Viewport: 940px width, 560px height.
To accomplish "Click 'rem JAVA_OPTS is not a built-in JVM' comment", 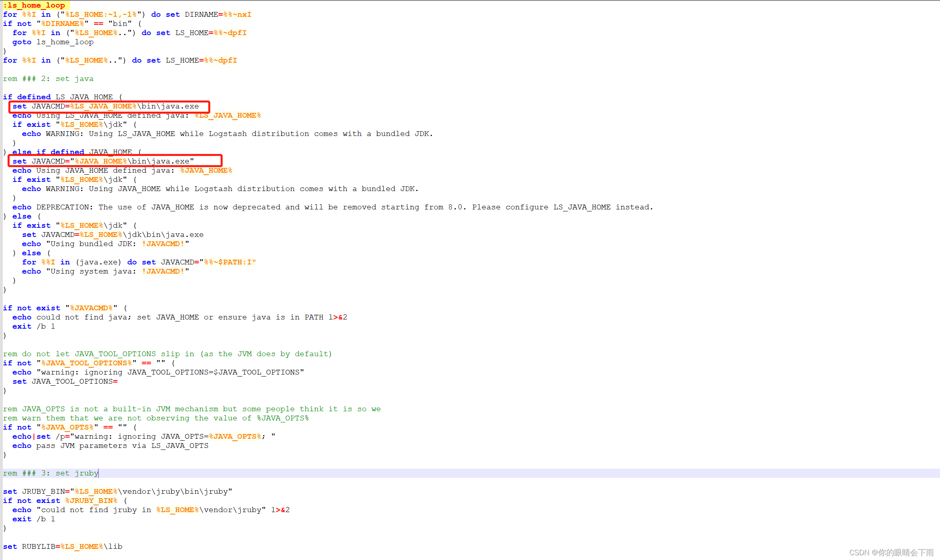I will 192,409.
